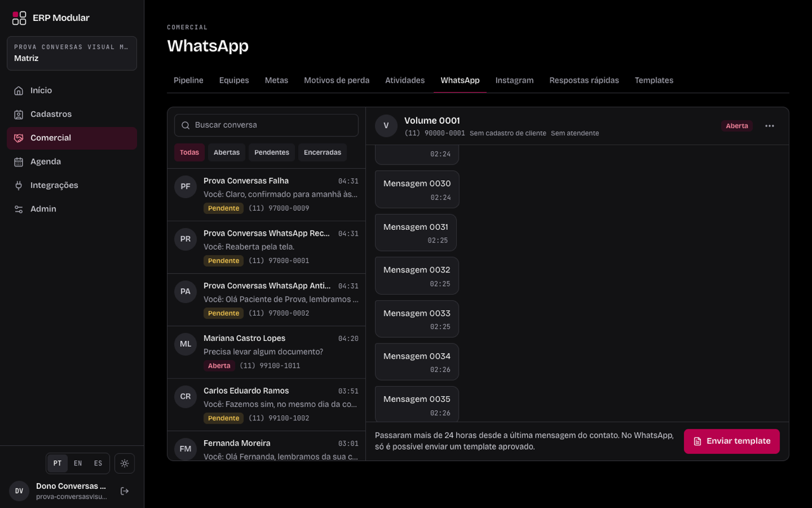The width and height of the screenshot is (812, 508).
Task: Select the Motivos de perda tab
Action: (337, 81)
